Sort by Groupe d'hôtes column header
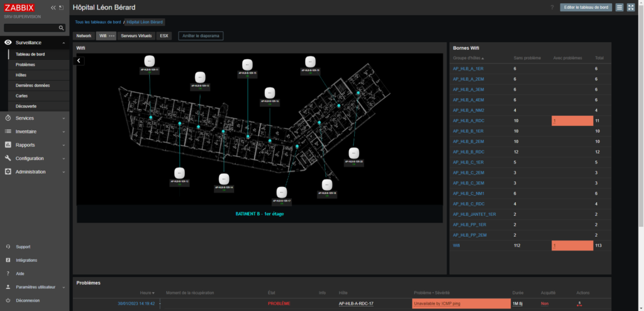 pyautogui.click(x=469, y=58)
